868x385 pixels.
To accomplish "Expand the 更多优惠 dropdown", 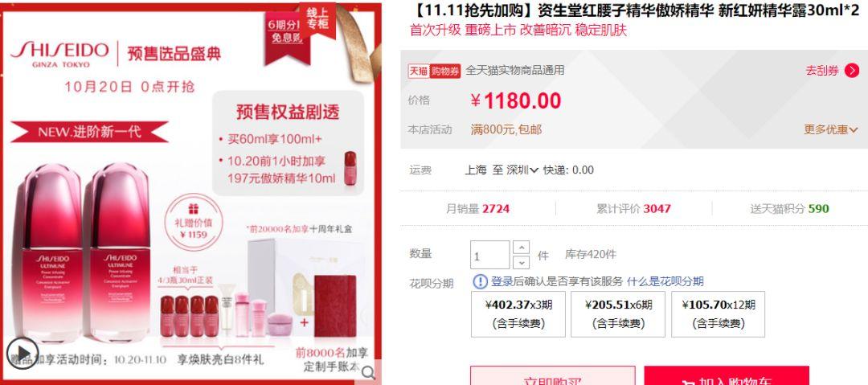I will click(831, 129).
